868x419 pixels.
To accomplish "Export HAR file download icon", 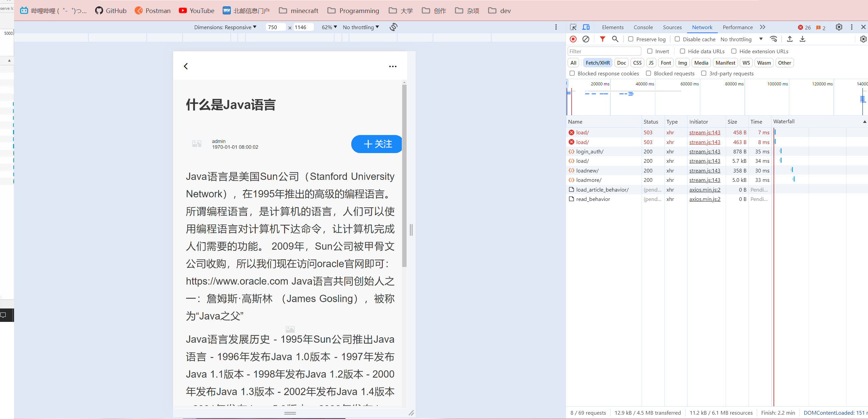I will [802, 39].
